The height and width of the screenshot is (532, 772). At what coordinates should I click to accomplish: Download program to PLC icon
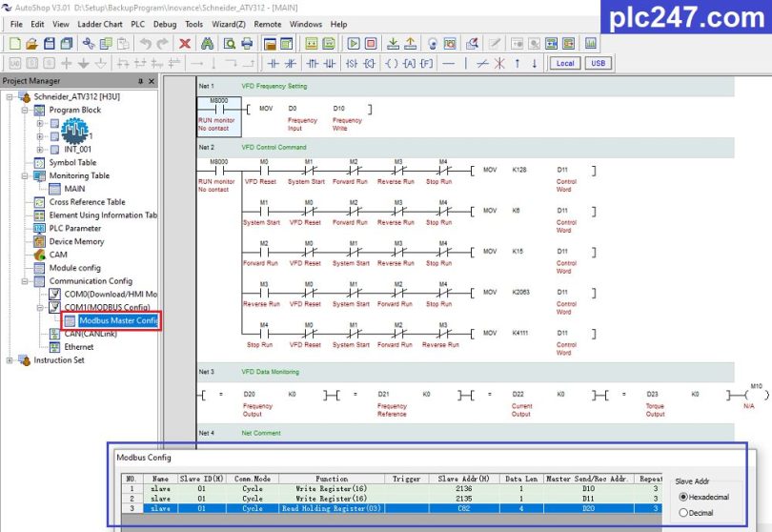click(393, 44)
